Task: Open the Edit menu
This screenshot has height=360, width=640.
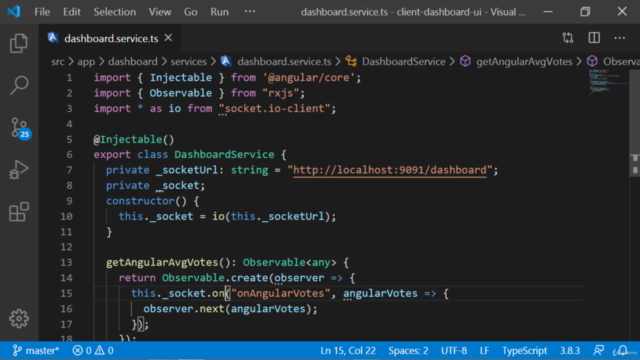Action: point(71,12)
